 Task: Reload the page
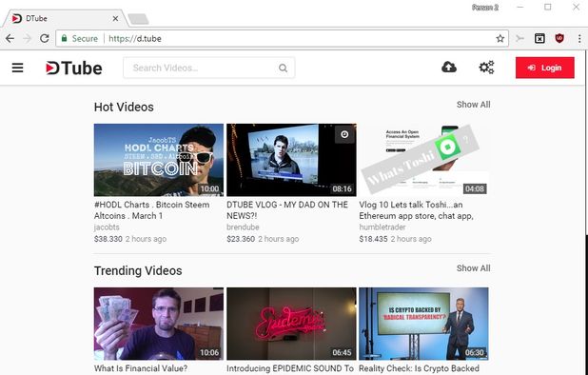click(x=45, y=38)
